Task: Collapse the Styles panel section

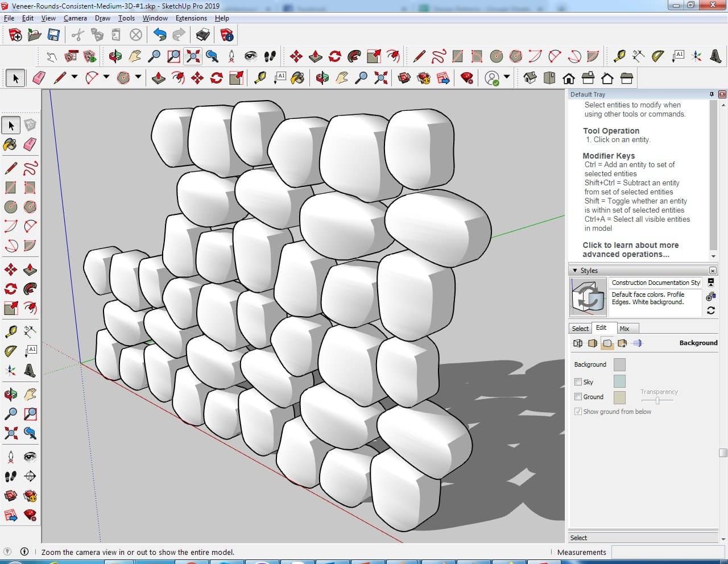Action: pyautogui.click(x=575, y=271)
